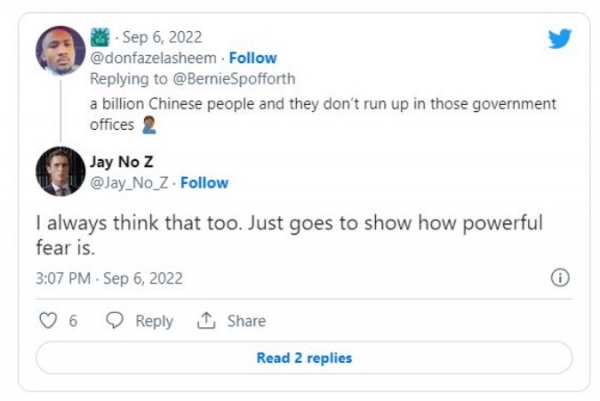Open the Twitter info circle icon
The image size is (600, 401).
(x=560, y=278)
